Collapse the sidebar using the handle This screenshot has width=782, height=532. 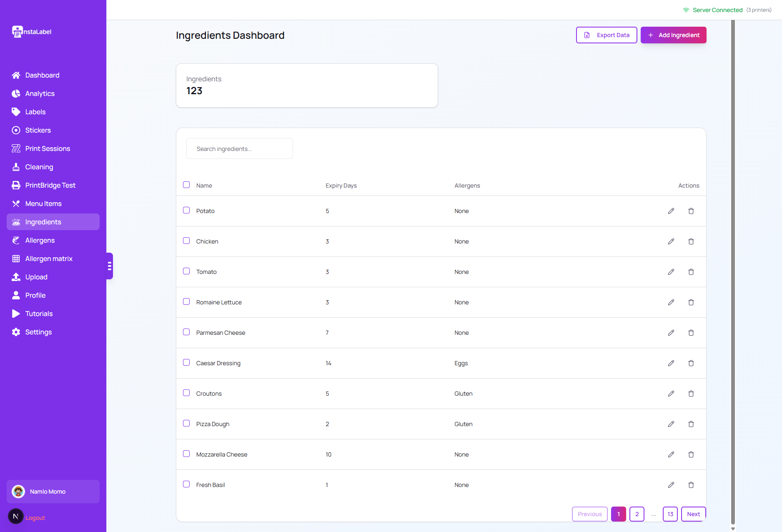(x=110, y=266)
